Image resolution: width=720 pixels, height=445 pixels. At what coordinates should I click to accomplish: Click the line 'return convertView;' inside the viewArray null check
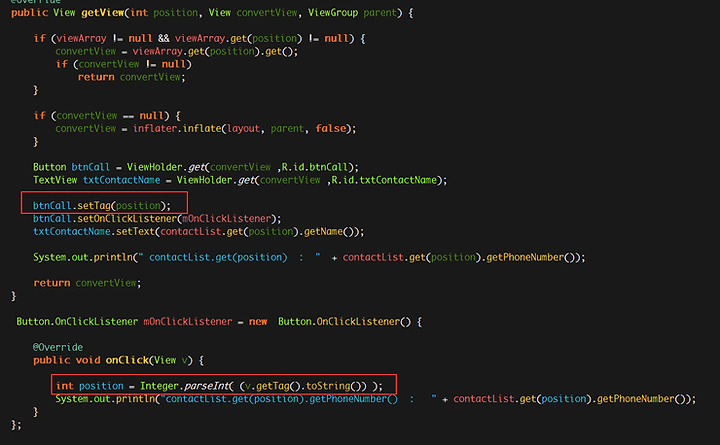tap(131, 77)
